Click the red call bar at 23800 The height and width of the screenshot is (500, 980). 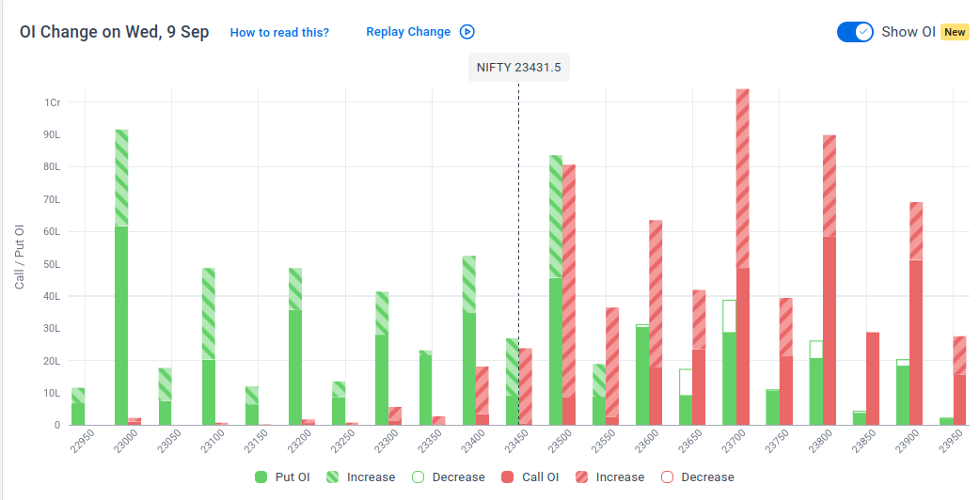(x=830, y=280)
